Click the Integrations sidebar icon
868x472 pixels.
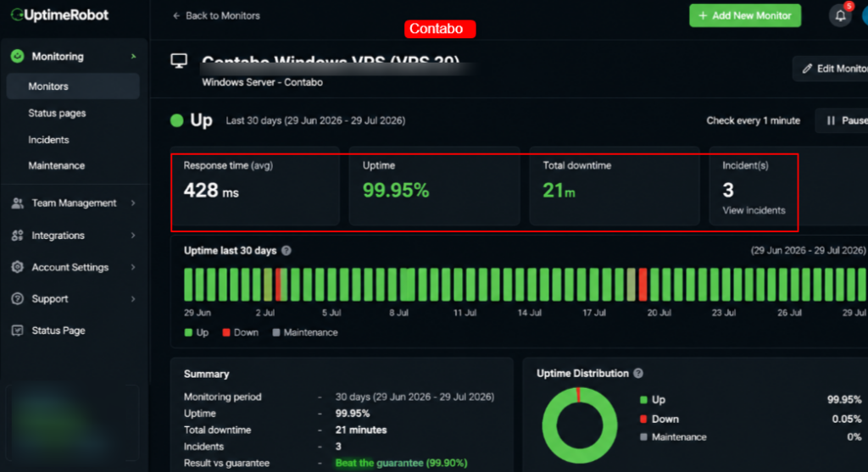click(18, 236)
